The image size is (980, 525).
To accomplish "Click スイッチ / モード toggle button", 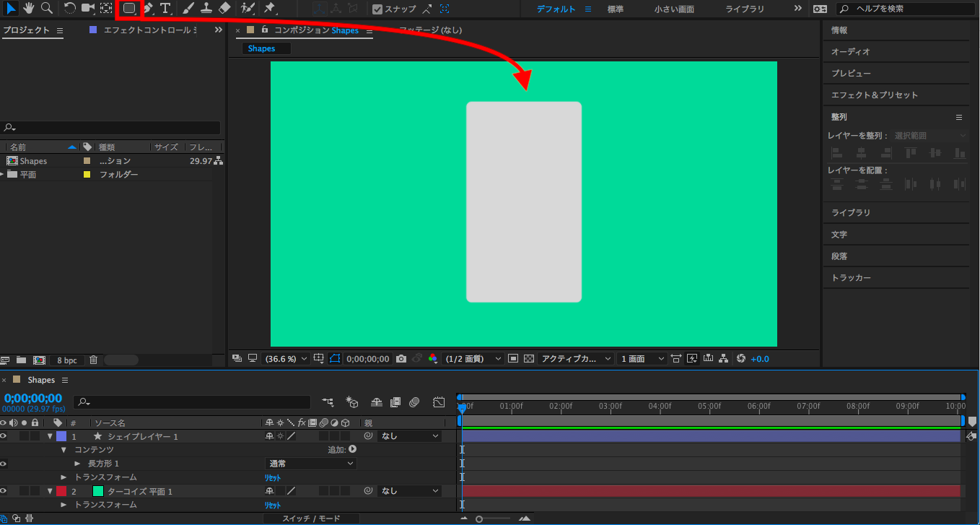I will (311, 519).
